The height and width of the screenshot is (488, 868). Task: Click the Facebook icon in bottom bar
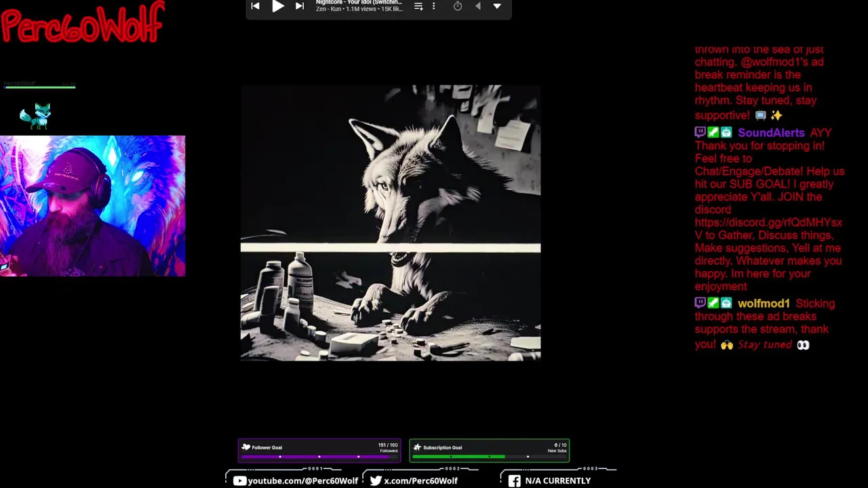(515, 481)
